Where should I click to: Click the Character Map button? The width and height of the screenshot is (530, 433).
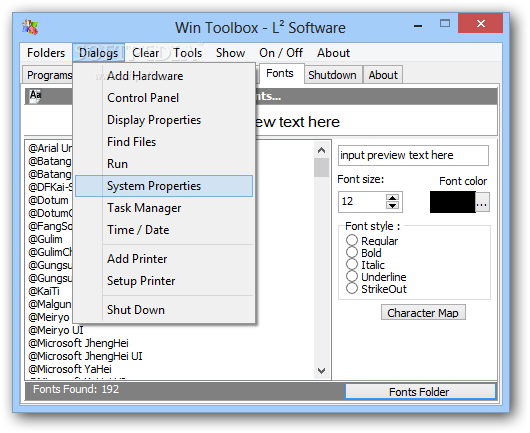point(423,313)
